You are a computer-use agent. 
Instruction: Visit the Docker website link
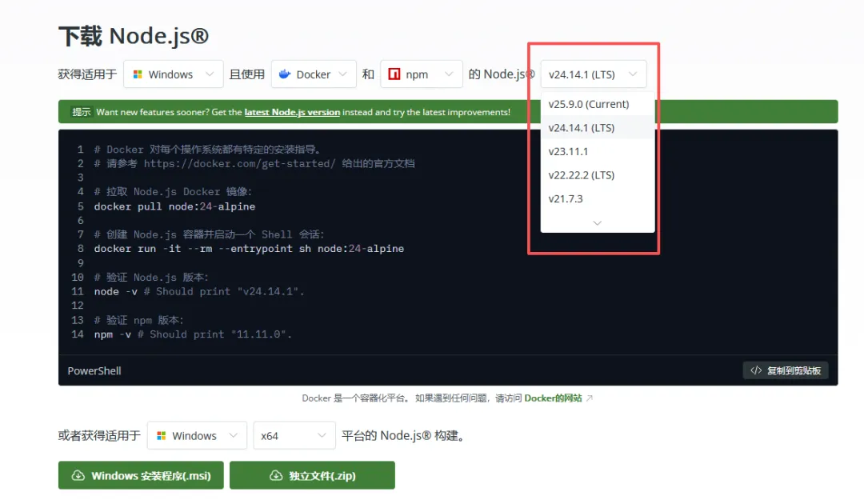[553, 398]
